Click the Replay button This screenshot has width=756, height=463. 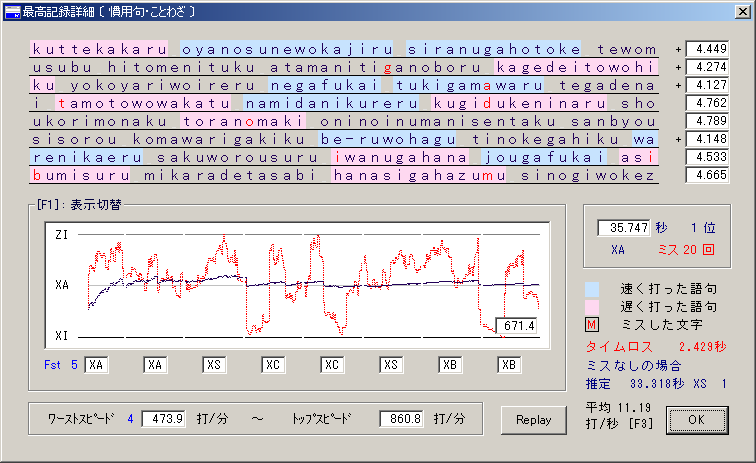(x=533, y=420)
